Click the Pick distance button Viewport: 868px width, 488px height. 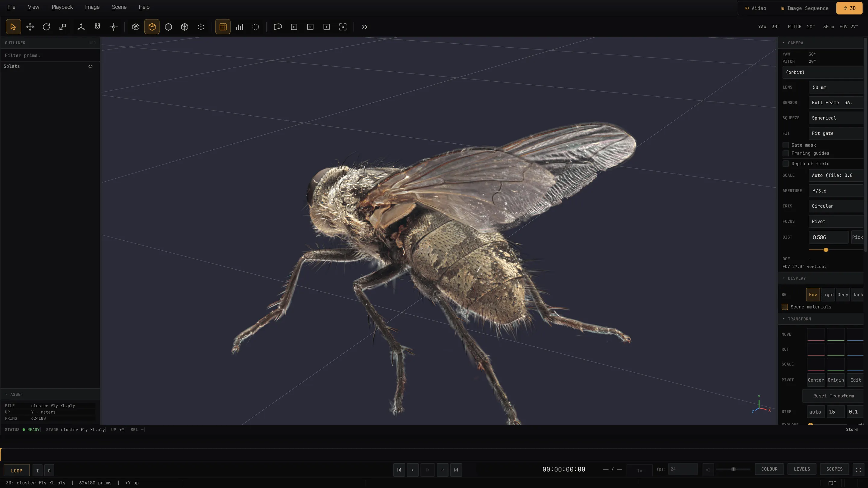(x=857, y=237)
